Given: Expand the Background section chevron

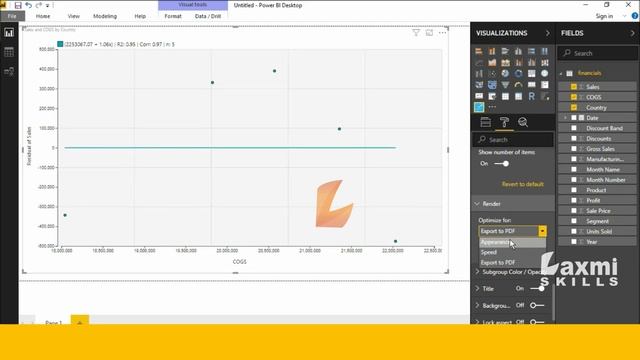Looking at the screenshot, I should point(477,305).
